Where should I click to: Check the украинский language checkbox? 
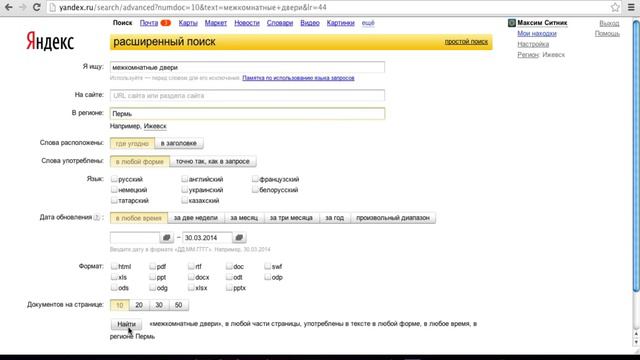[x=184, y=189]
